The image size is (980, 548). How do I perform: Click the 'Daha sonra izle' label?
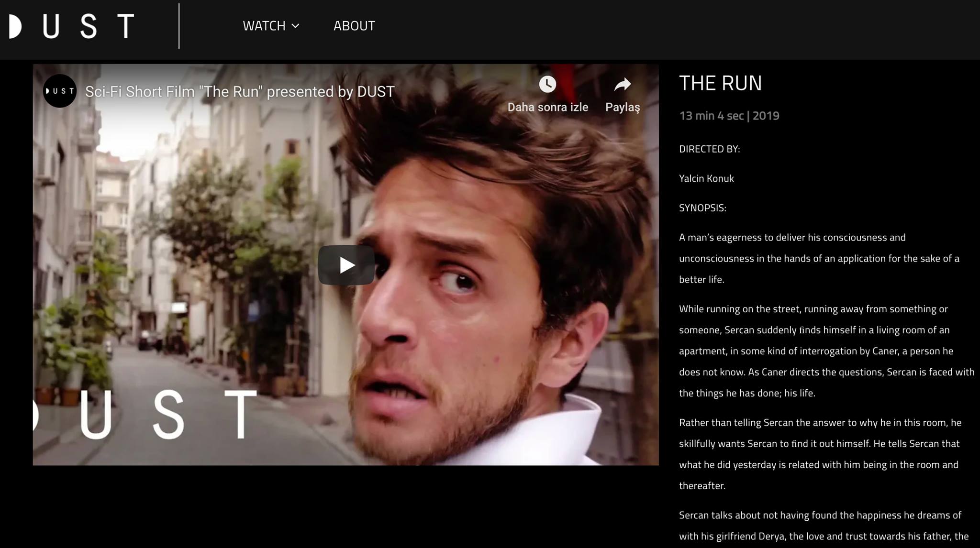pos(548,107)
